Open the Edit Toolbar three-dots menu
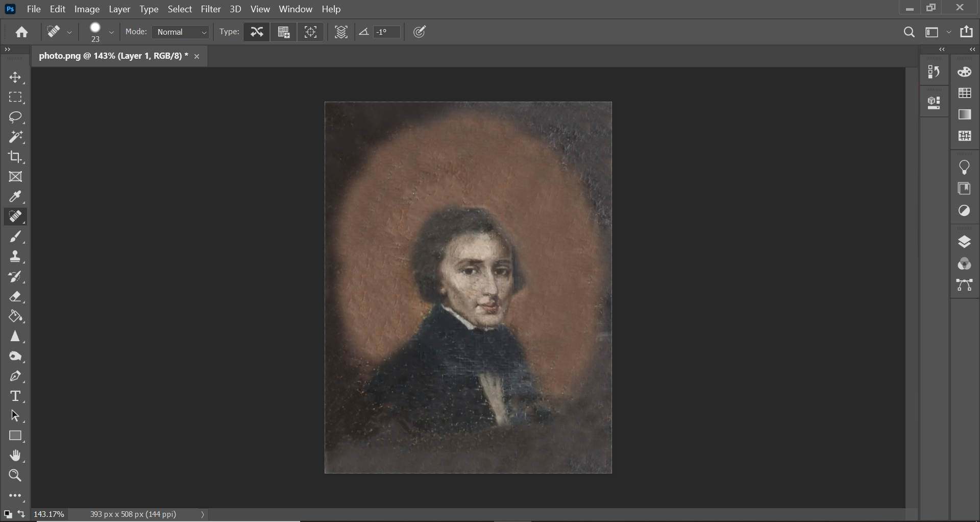This screenshot has height=522, width=980. pos(15,496)
